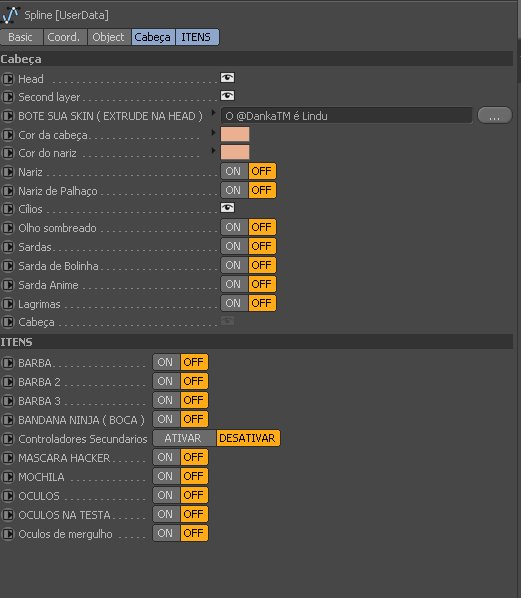Turn Oculos de mergulho ON
The height and width of the screenshot is (598, 521).
coord(166,534)
